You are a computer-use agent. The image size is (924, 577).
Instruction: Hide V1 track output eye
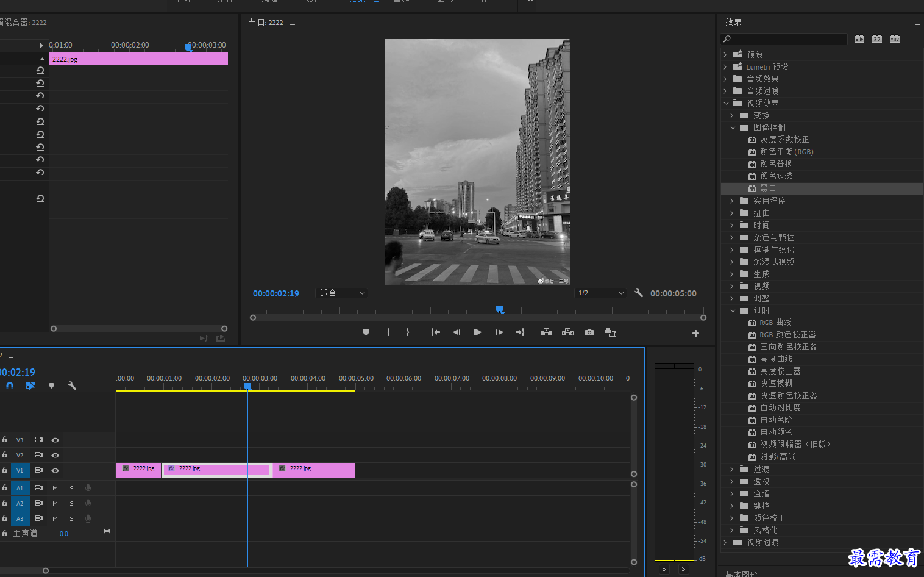point(55,470)
